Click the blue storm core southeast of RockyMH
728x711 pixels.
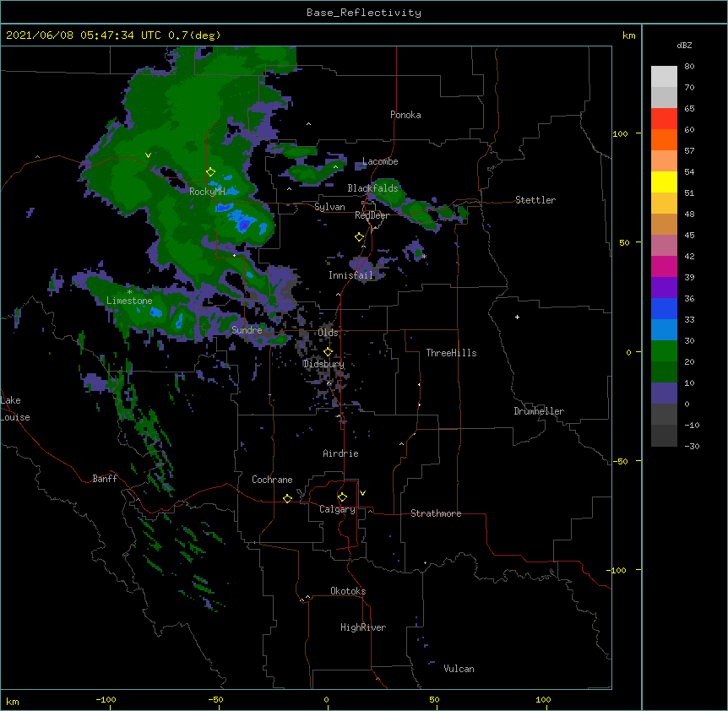coord(243,222)
